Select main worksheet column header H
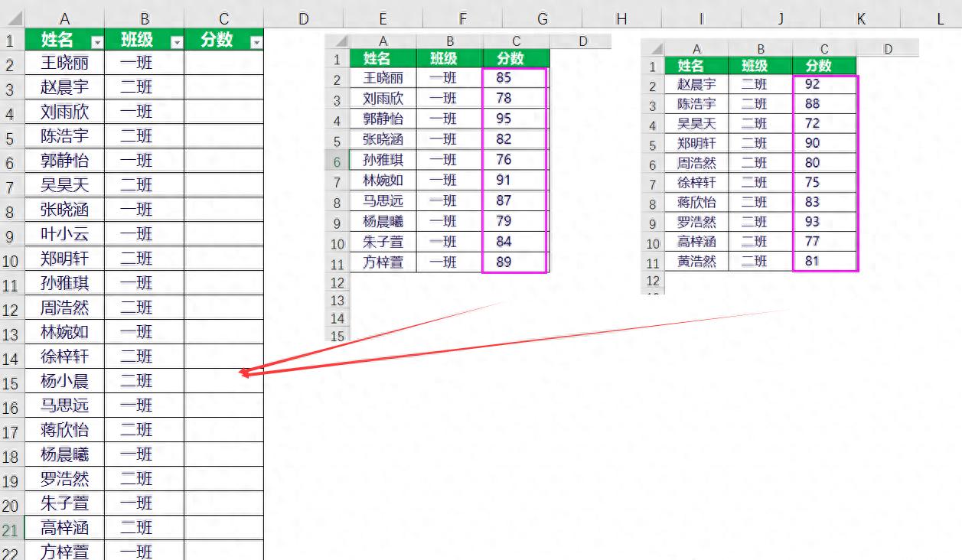The height and width of the screenshot is (560, 962). coord(621,19)
